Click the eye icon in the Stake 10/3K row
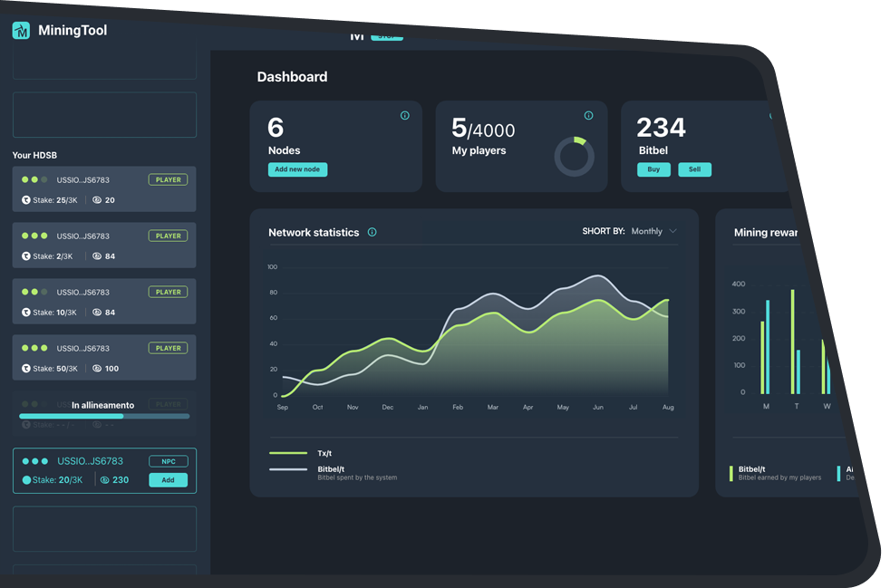The image size is (890, 588). [97, 313]
